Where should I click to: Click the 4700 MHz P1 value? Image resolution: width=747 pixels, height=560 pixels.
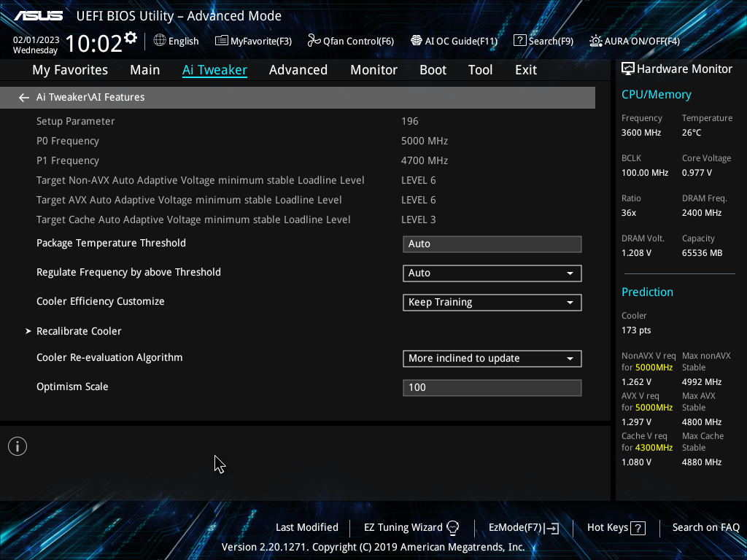click(425, 160)
